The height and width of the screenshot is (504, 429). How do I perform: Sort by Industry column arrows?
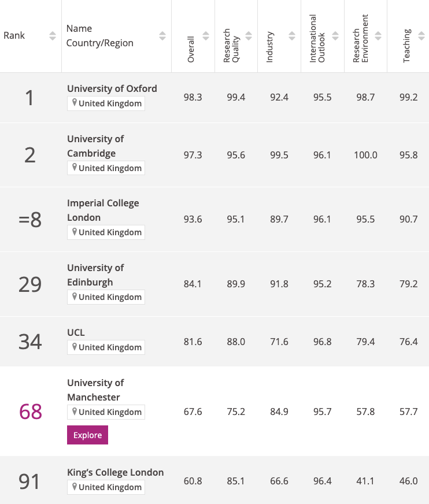[x=292, y=36]
